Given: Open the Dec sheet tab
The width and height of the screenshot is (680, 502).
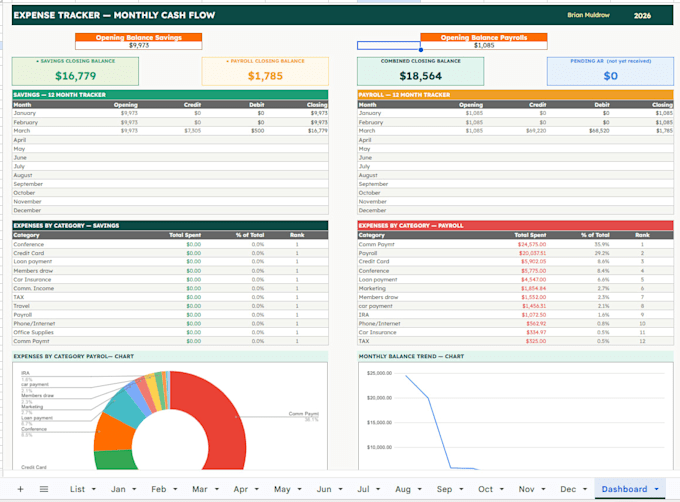Looking at the screenshot, I should click(568, 489).
